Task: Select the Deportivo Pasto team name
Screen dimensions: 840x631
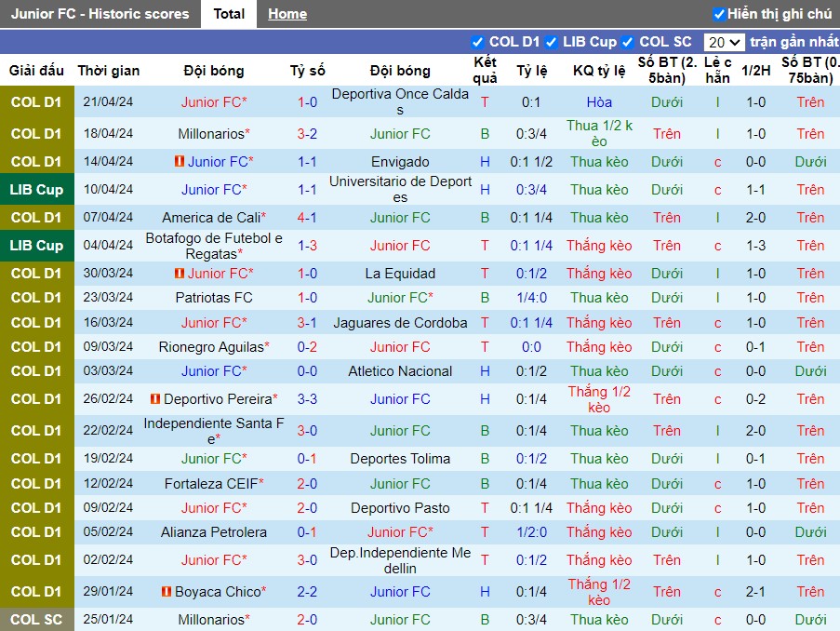Action: point(400,508)
